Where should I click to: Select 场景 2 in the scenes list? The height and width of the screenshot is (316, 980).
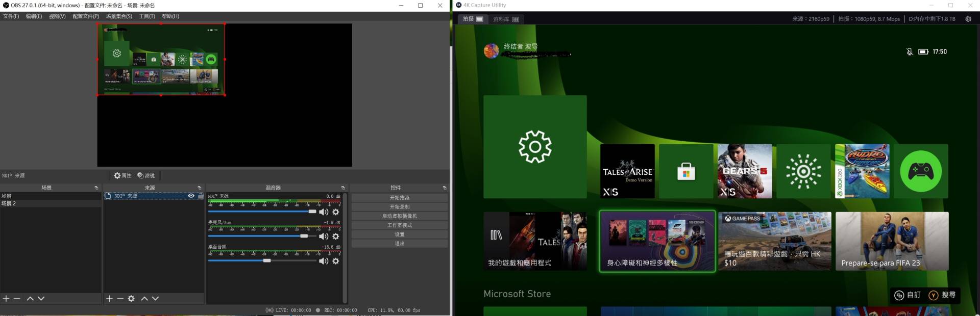(51, 203)
